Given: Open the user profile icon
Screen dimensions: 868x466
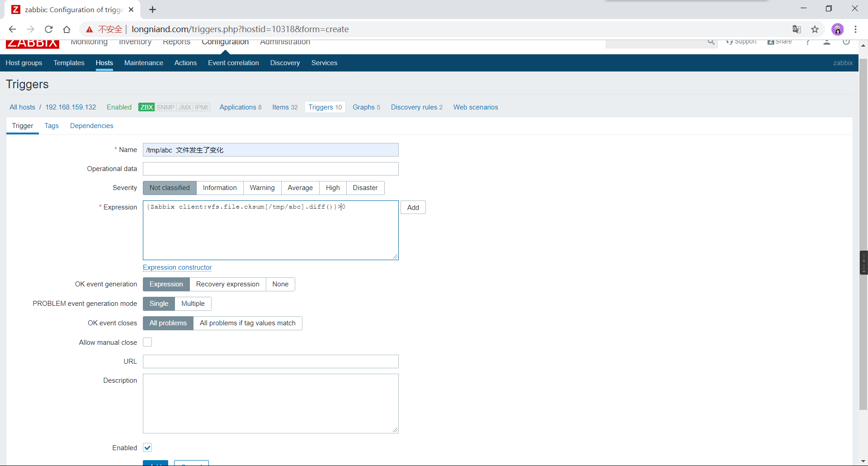Looking at the screenshot, I should point(827,42).
